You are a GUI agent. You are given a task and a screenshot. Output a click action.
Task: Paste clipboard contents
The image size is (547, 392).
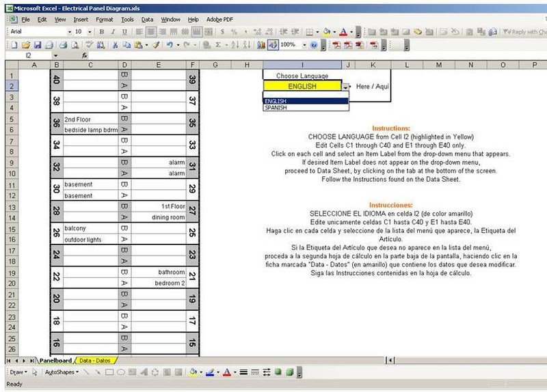139,45
